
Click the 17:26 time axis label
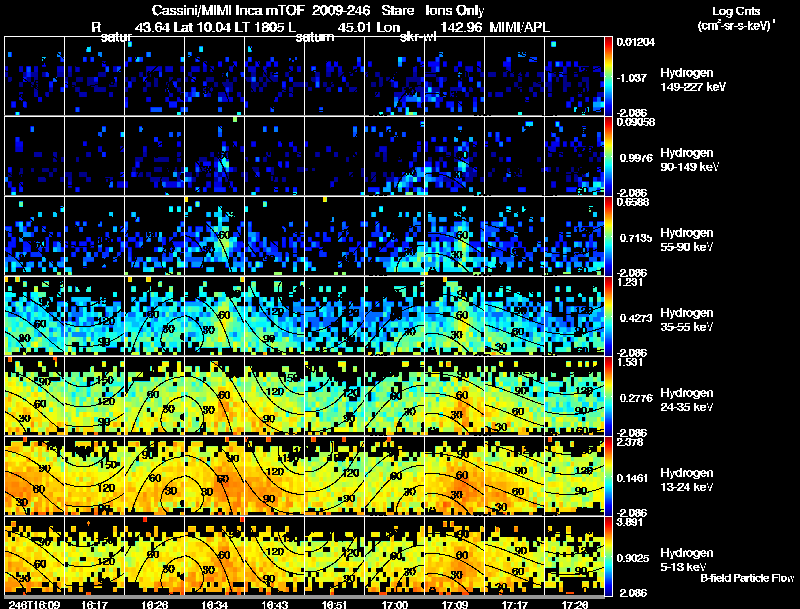coord(574,604)
